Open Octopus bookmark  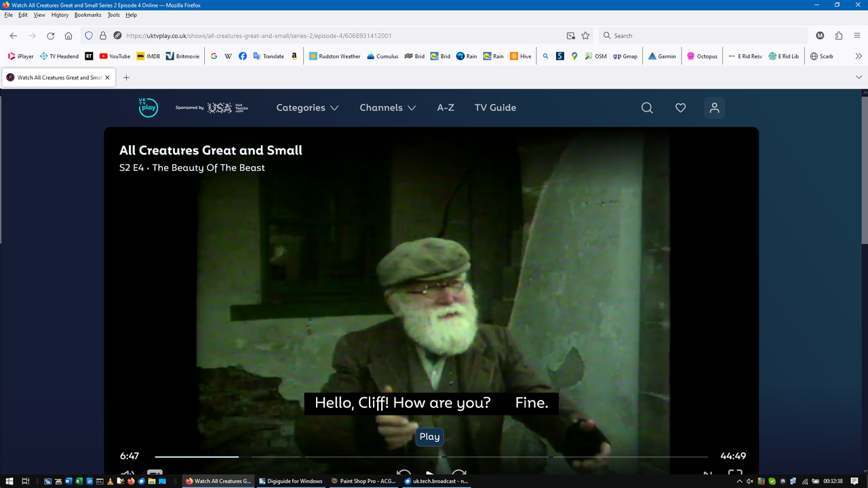[702, 56]
